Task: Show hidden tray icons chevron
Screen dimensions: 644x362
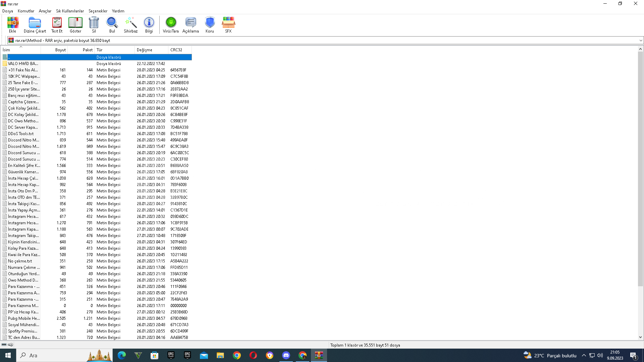Action: point(584,355)
